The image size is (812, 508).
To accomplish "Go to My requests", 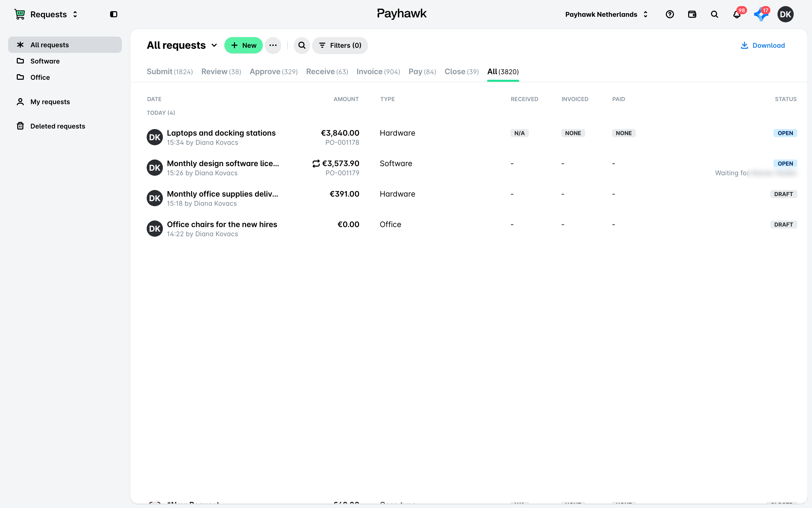I will point(65,101).
